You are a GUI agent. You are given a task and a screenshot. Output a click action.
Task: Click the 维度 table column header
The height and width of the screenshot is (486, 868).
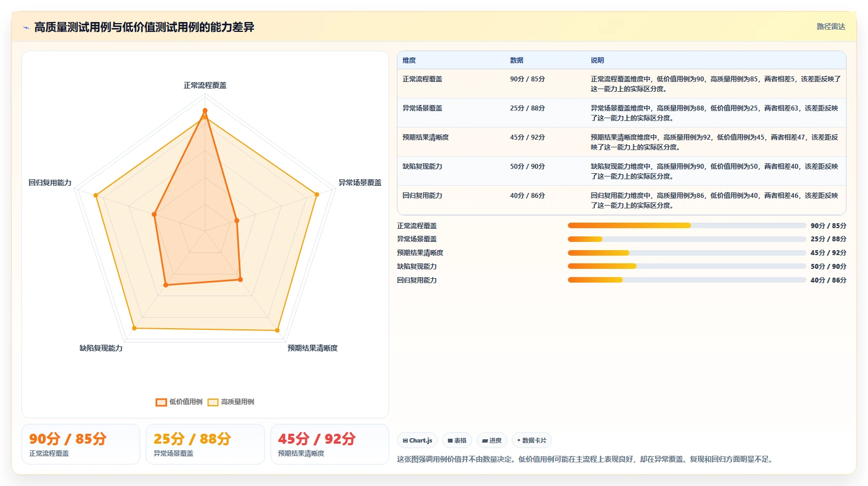pos(409,60)
